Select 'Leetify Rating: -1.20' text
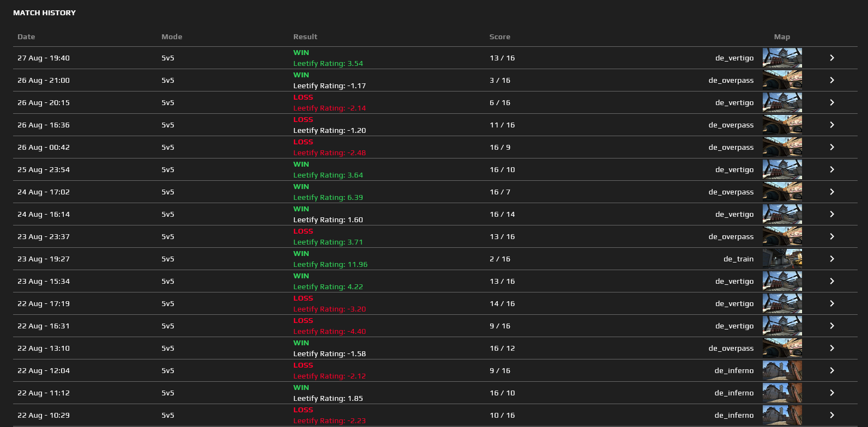 pos(329,130)
